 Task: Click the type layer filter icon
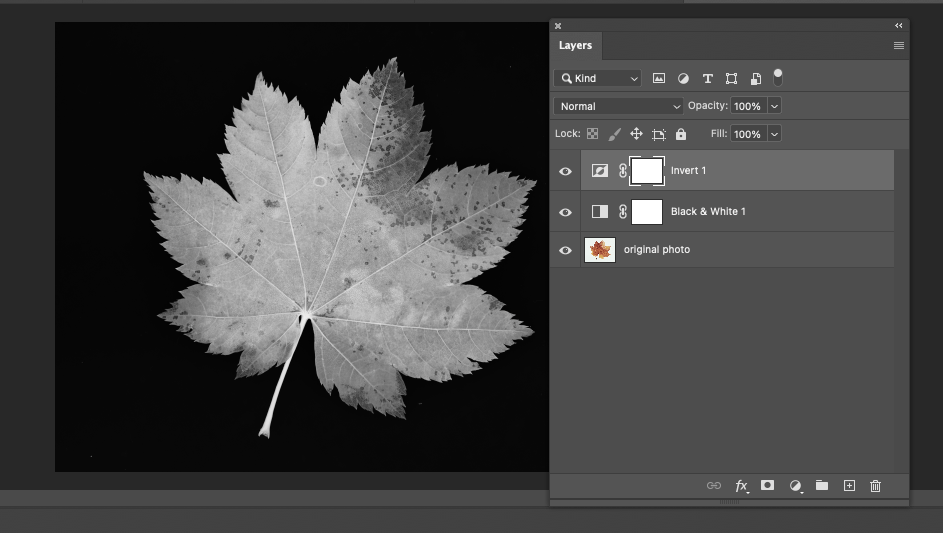click(x=707, y=78)
